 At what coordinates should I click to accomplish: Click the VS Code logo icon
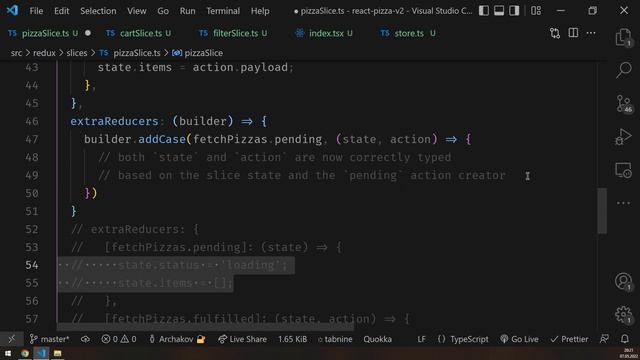(12, 10)
